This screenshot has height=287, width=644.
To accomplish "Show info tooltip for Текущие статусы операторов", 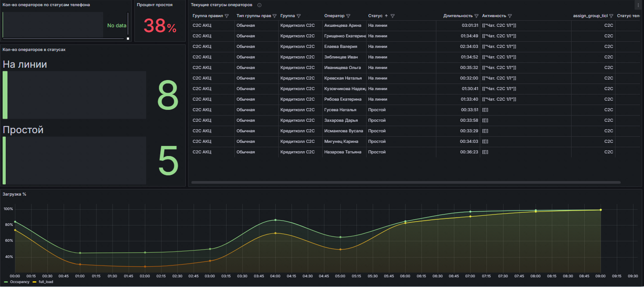I will (x=259, y=5).
